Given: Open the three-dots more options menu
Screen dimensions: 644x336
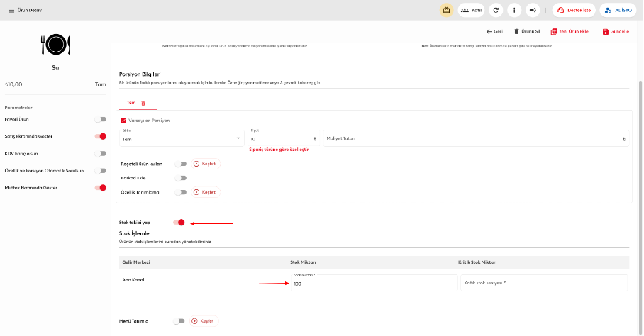Looking at the screenshot, I should (x=514, y=10).
